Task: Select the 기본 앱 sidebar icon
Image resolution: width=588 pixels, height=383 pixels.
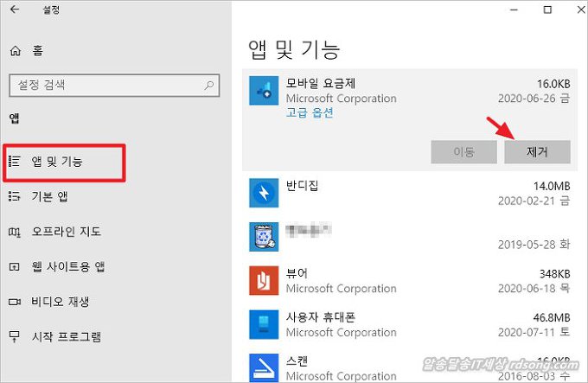Action: [x=14, y=196]
